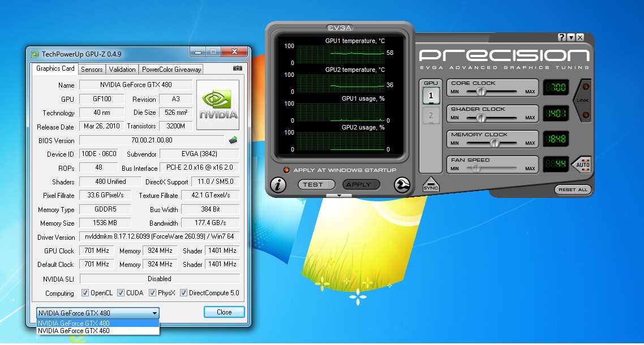Click the SYNC button in Precision
This screenshot has width=644, height=345.
click(431, 184)
